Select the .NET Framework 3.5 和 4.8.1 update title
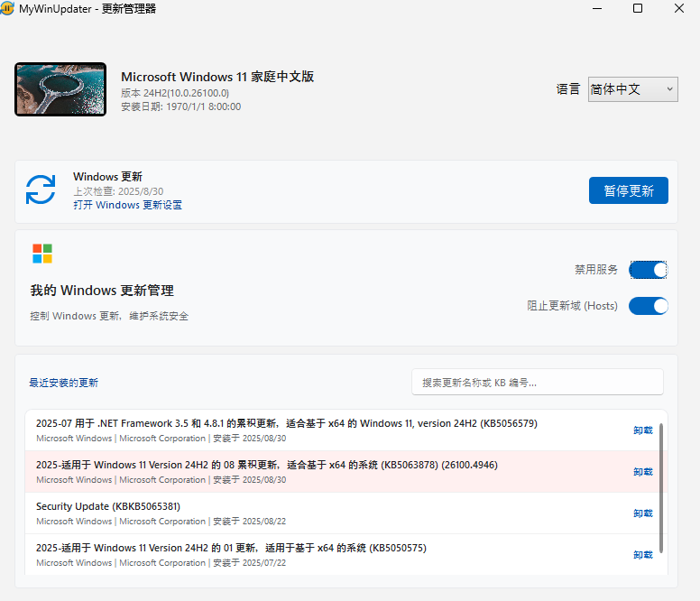The width and height of the screenshot is (700, 601). coord(287,423)
